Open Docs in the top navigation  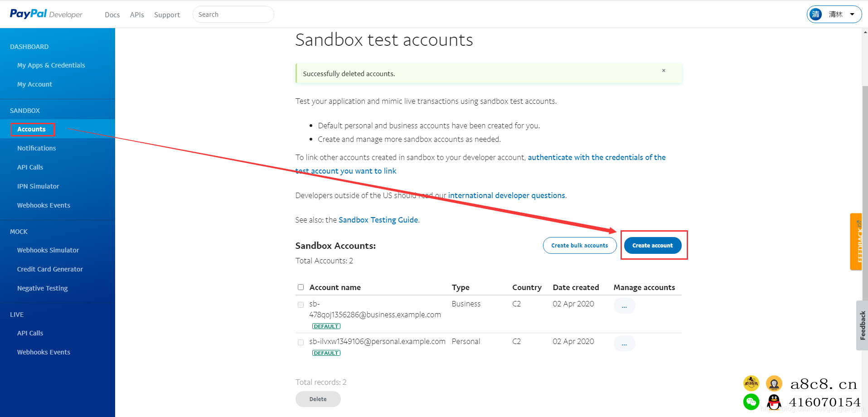[112, 15]
